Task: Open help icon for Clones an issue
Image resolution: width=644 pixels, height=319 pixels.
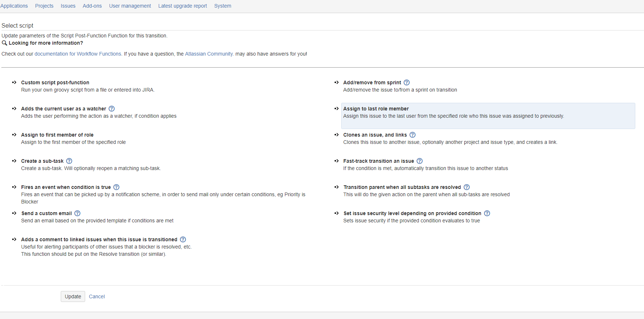Action: coord(413,135)
